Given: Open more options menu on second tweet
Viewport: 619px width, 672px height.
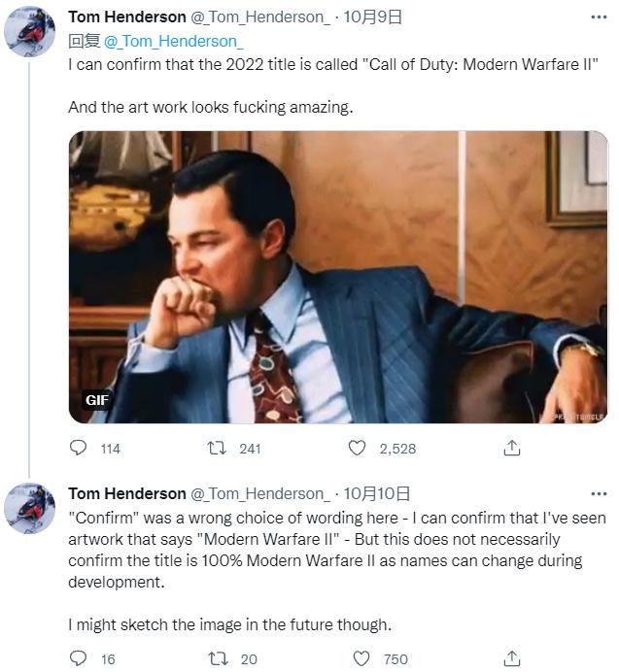Looking at the screenshot, I should click(x=601, y=493).
